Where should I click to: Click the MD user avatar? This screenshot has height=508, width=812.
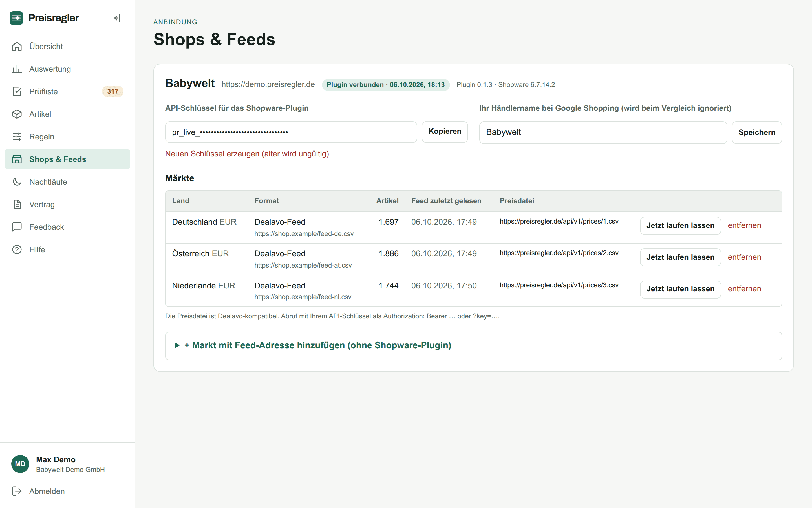(20, 464)
